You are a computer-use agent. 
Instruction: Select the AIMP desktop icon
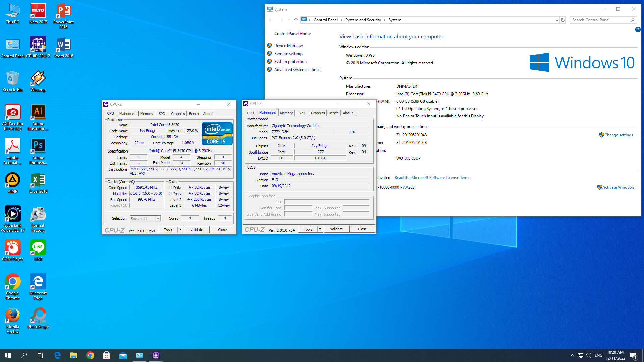(13, 183)
